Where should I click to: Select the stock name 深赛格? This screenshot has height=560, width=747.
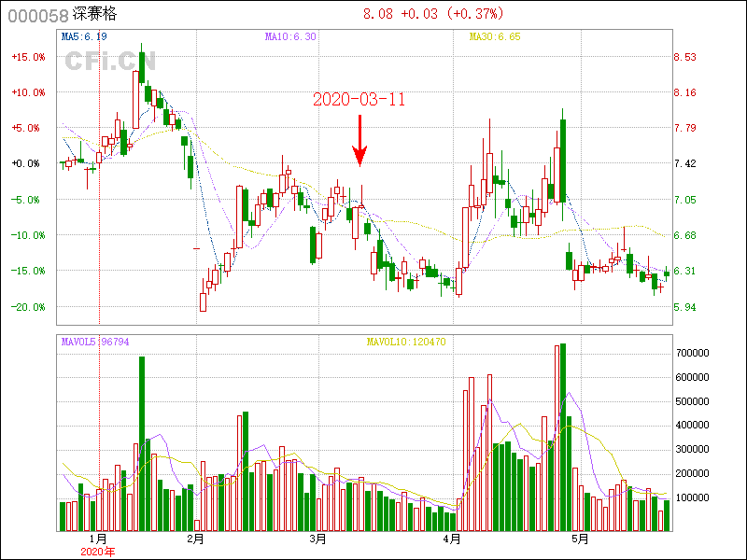95,14
